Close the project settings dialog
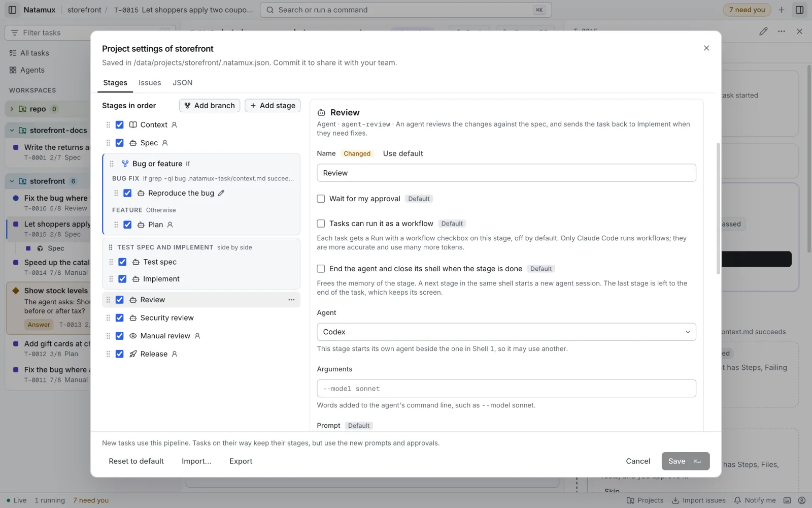Screen dimensions: 812x508 click(706, 48)
